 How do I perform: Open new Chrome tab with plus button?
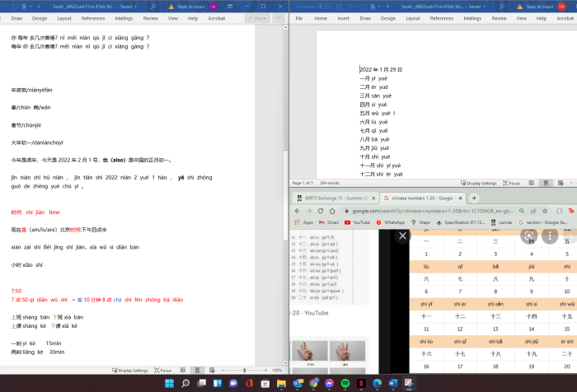474,198
